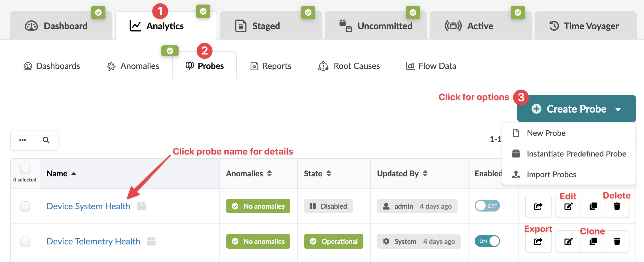Delete the Device Telemetry Health probe
The width and height of the screenshot is (644, 262).
click(x=617, y=241)
